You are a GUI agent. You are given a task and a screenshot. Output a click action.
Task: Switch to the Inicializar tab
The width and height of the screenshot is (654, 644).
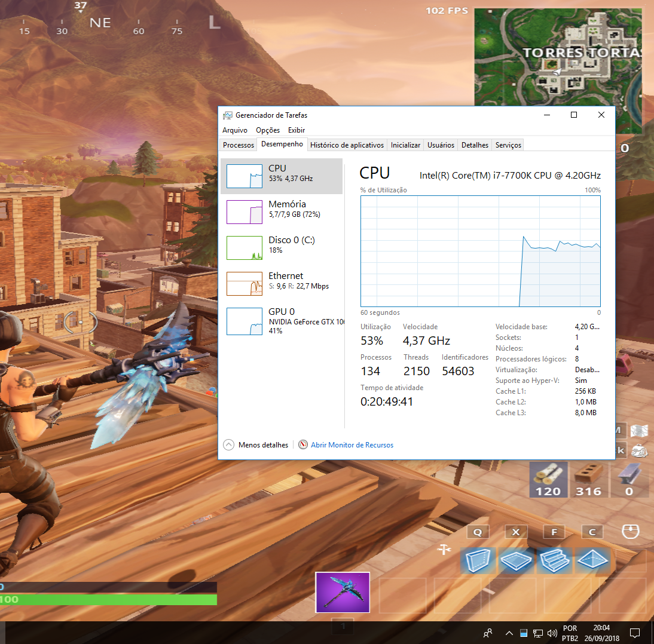click(405, 145)
